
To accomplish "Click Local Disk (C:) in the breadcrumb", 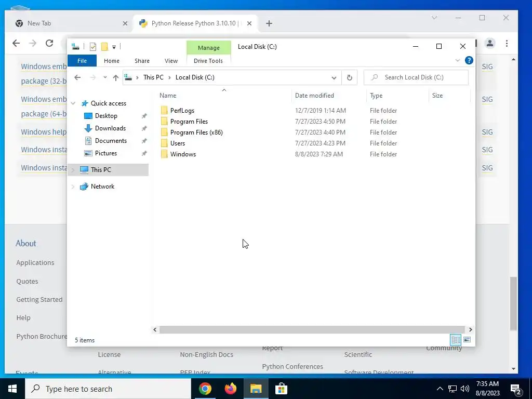I will pos(195,77).
